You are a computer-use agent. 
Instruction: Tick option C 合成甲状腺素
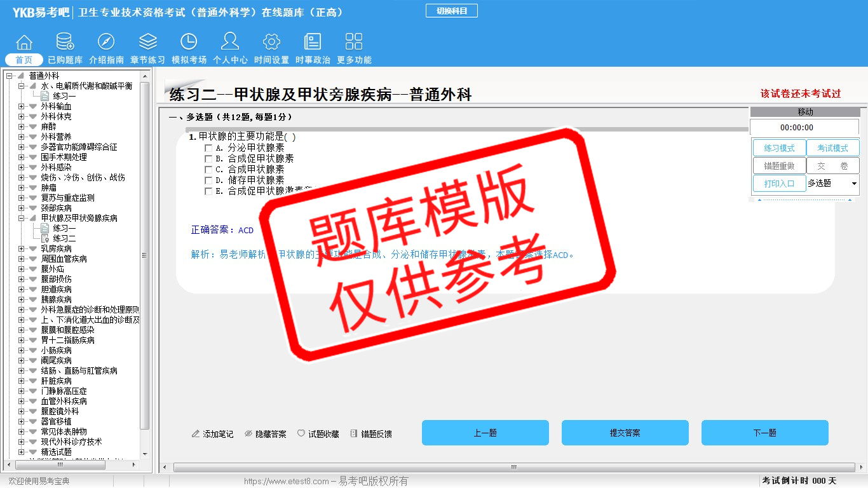[x=208, y=170]
